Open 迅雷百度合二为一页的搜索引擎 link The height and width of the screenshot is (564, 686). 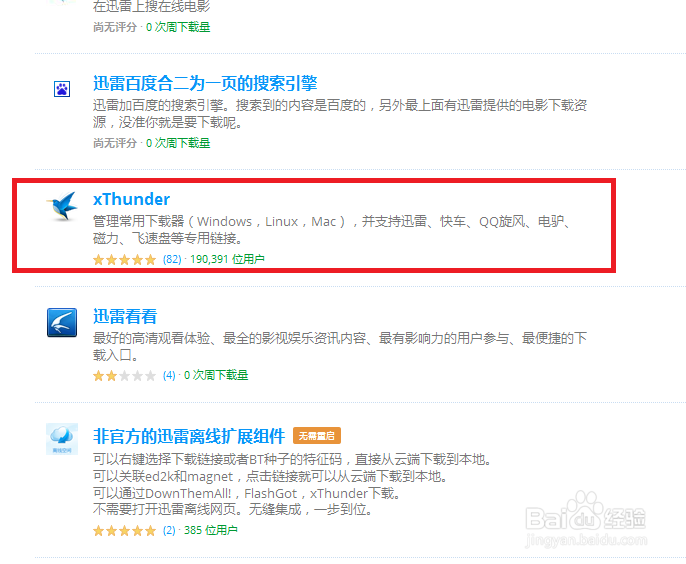point(205,83)
